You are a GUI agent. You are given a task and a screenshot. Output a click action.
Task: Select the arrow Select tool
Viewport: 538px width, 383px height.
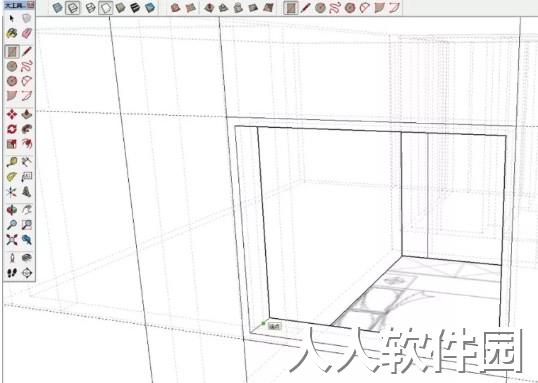12,19
